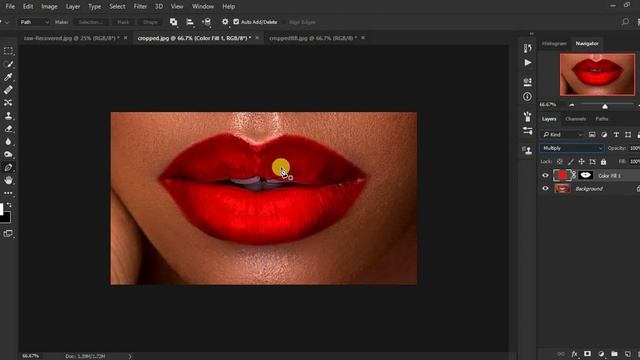This screenshot has height=360, width=640.
Task: Open the Image menu
Action: coord(49,7)
